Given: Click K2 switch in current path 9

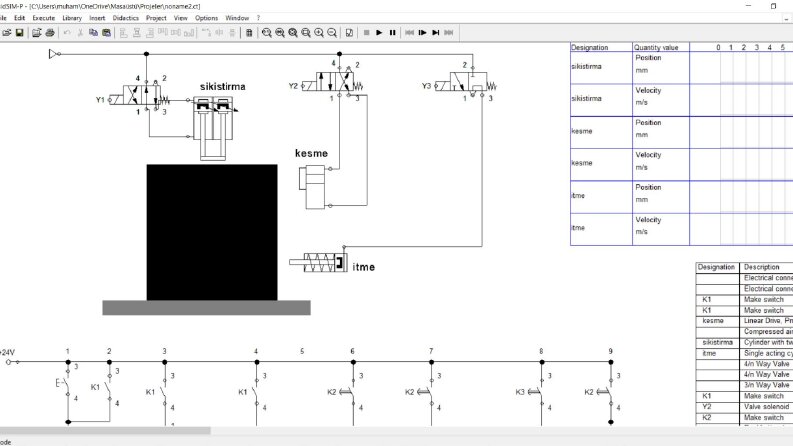Looking at the screenshot, I should pos(603,392).
